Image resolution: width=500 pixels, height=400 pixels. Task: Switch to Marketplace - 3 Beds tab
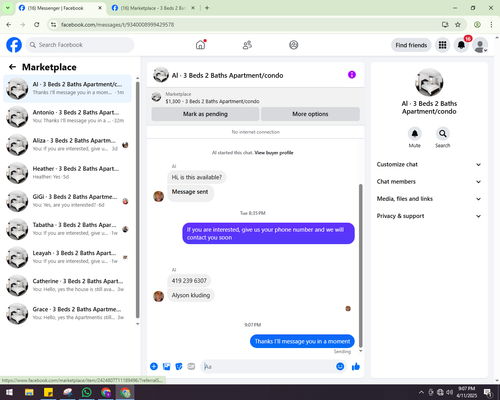[153, 8]
